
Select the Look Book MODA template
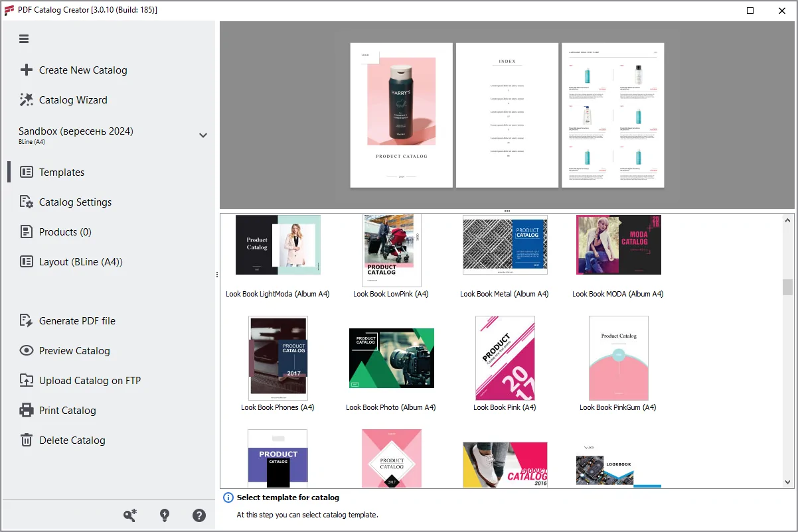tap(618, 245)
